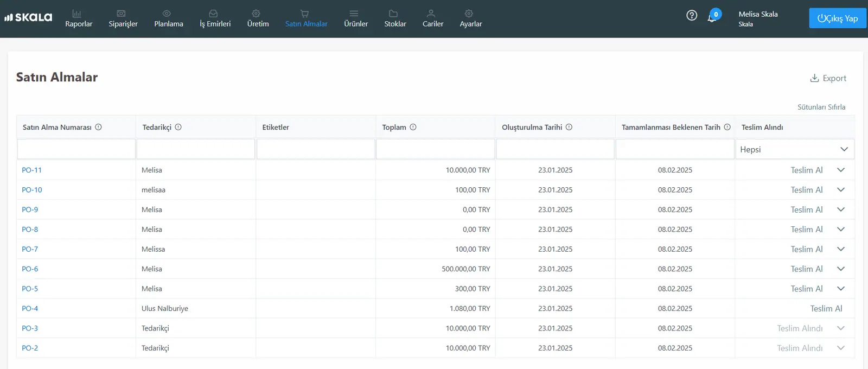868x369 pixels.
Task: Click the 500.000,00 TRY total
Action: click(466, 269)
